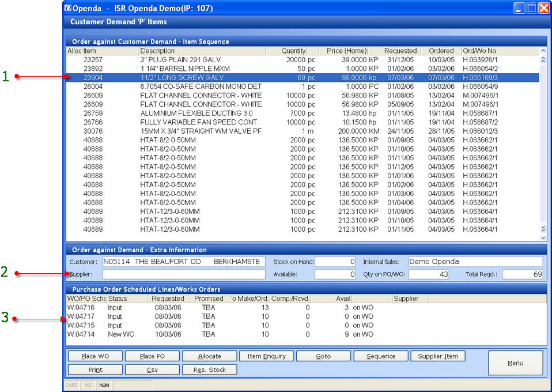Click the Status column header

[127, 298]
